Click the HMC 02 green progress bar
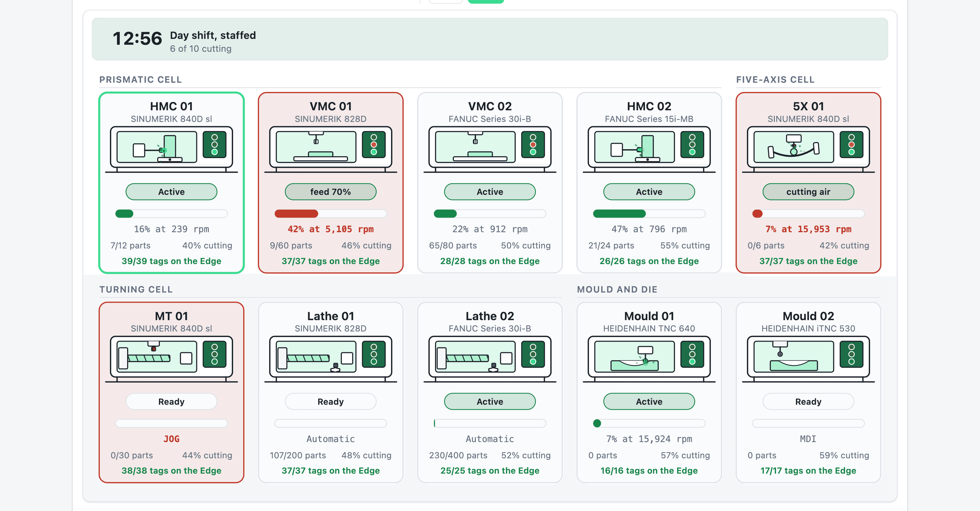 (x=649, y=214)
